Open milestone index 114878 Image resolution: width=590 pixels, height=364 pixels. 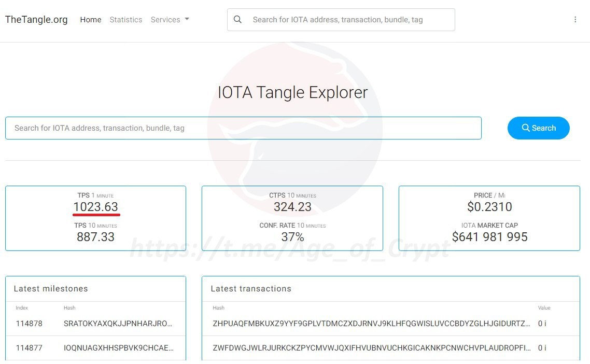point(29,324)
